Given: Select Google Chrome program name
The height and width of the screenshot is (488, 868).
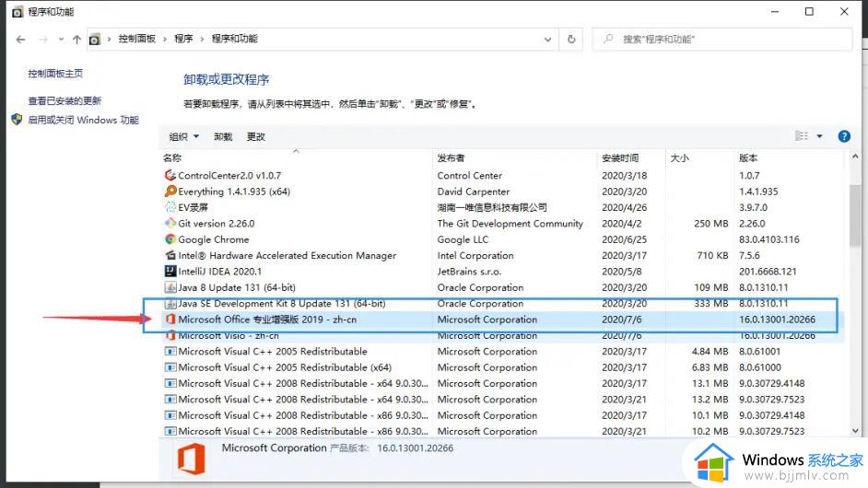Looking at the screenshot, I should 214,239.
